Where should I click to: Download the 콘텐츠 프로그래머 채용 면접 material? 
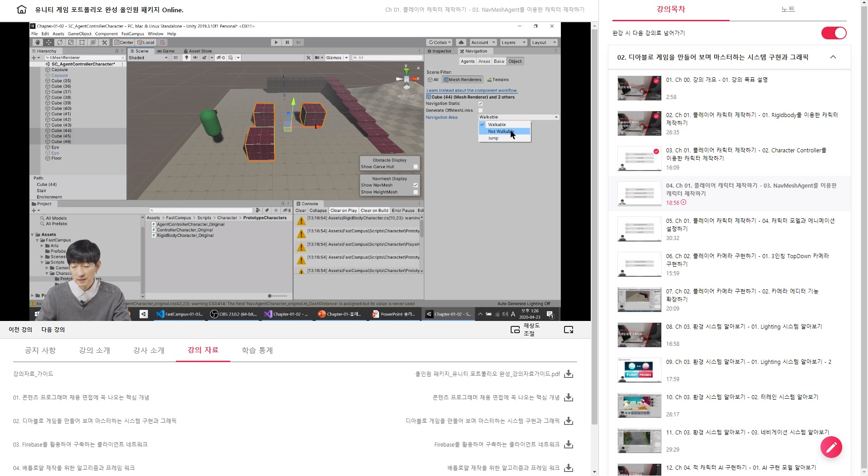click(x=569, y=397)
